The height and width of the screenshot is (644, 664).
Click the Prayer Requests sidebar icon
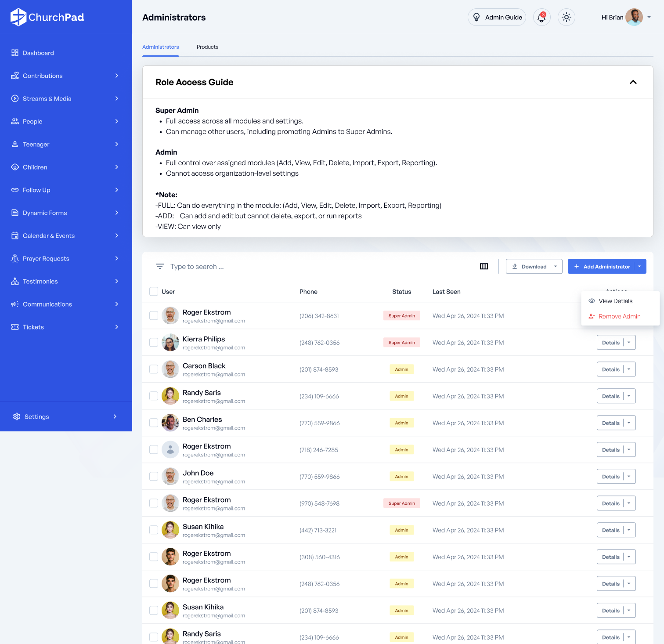pyautogui.click(x=15, y=258)
